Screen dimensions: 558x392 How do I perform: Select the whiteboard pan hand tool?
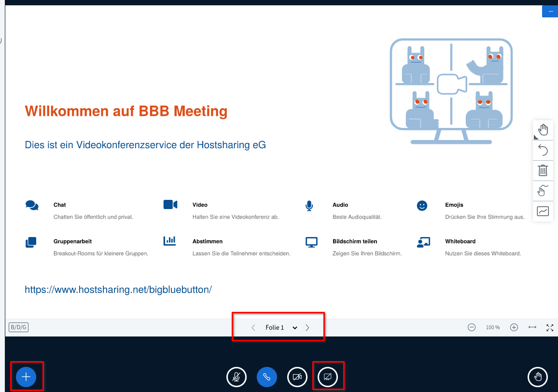tap(543, 130)
